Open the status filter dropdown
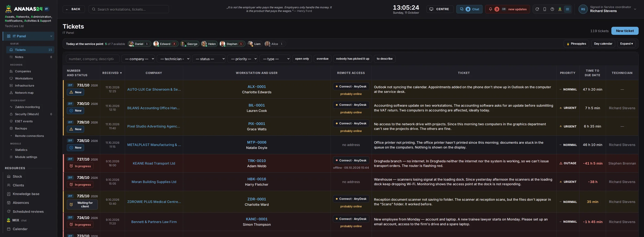Screen dimensions: 644x237 209,59
